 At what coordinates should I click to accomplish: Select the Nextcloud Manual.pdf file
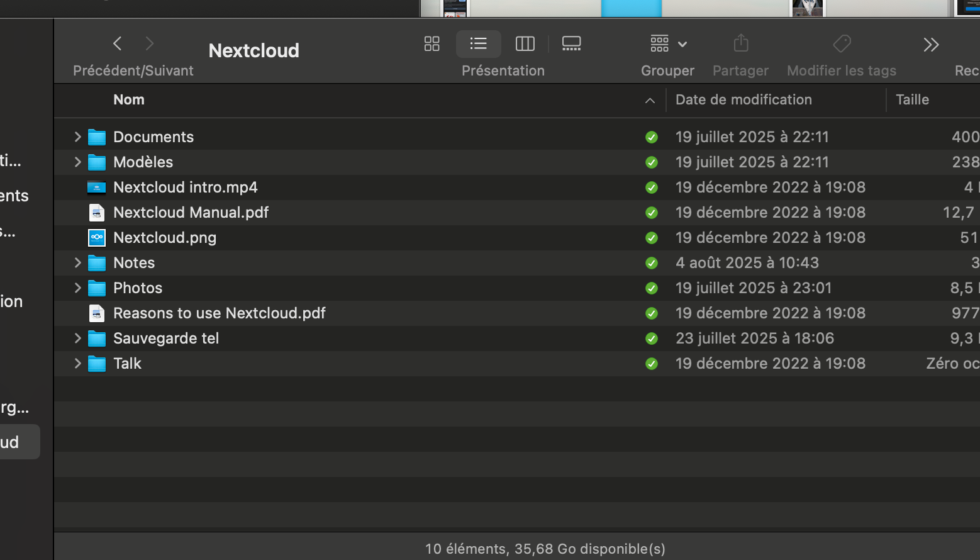click(x=191, y=213)
